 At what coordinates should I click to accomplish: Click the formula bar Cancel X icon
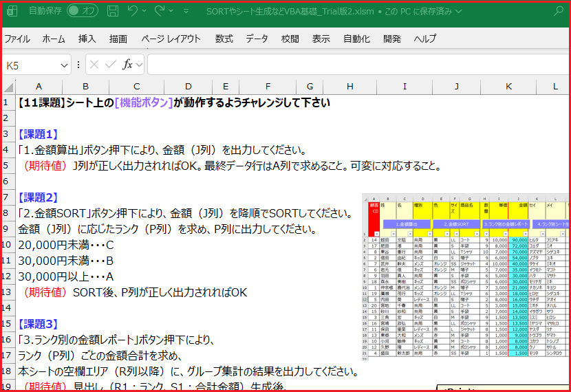(94, 65)
